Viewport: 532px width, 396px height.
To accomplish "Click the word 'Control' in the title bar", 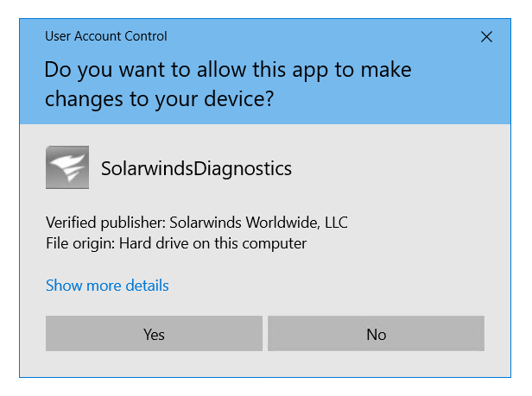I will click(146, 36).
